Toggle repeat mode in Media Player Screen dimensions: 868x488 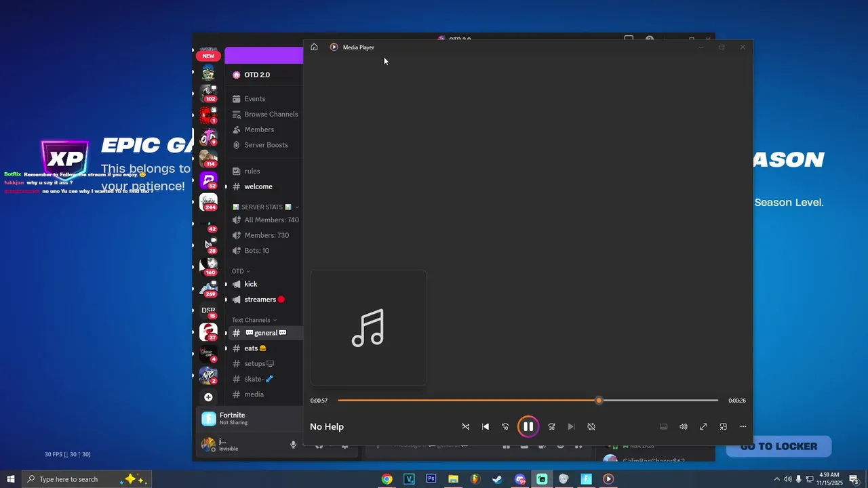[x=591, y=426]
